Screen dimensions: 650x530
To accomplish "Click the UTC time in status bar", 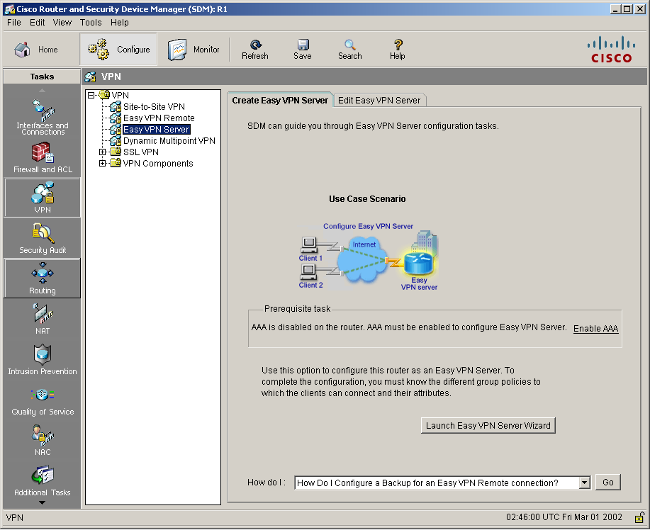I will point(564,517).
